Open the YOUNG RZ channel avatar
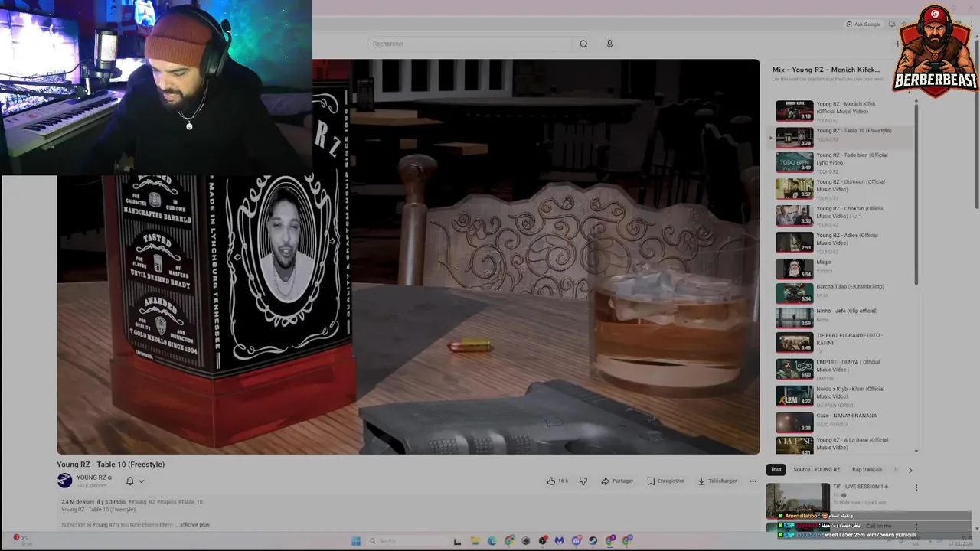980x551 pixels. click(64, 481)
